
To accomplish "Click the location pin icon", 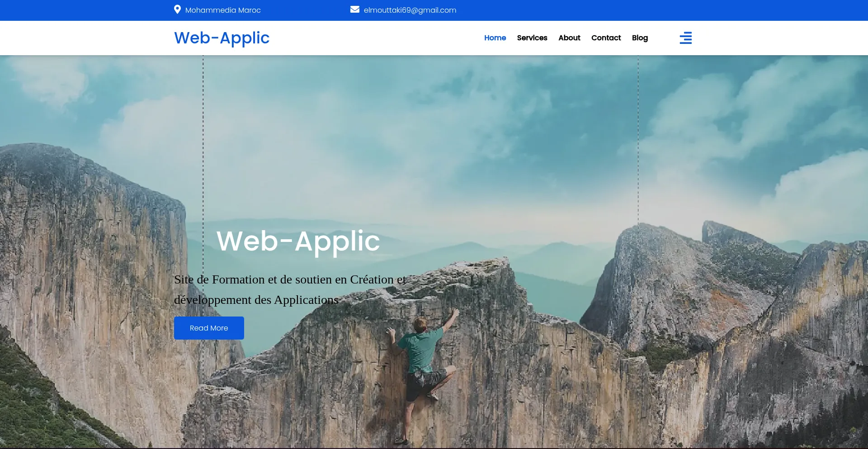I will pyautogui.click(x=177, y=9).
